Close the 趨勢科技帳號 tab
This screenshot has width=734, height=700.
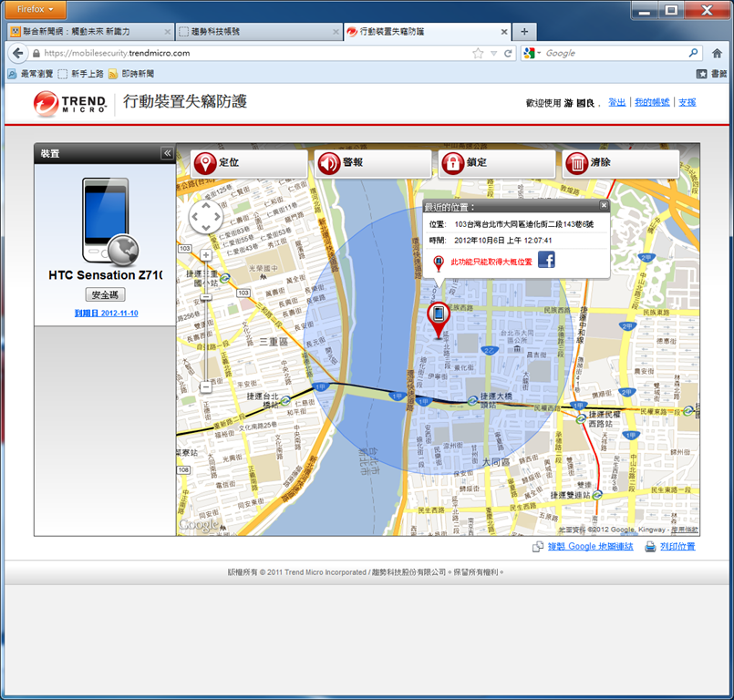(336, 32)
